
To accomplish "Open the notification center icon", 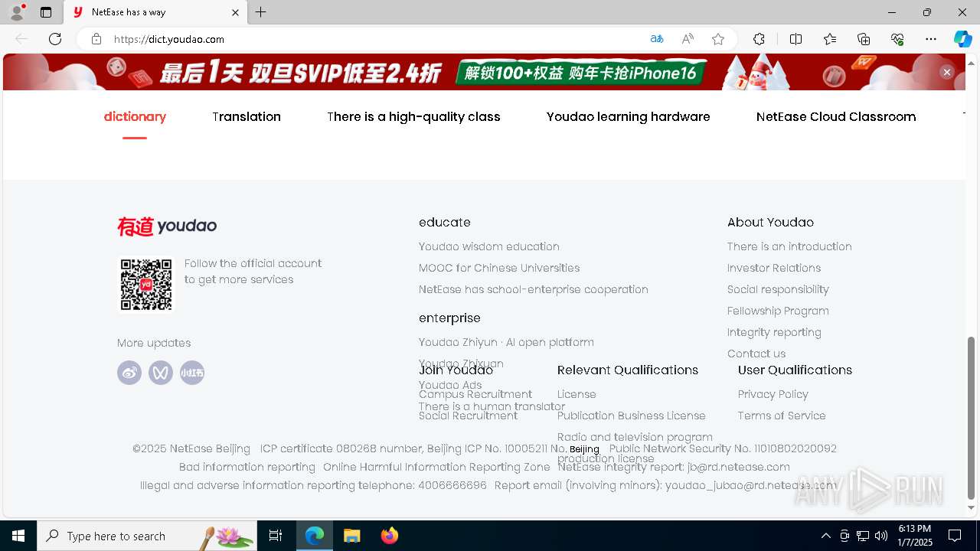I will 955,536.
